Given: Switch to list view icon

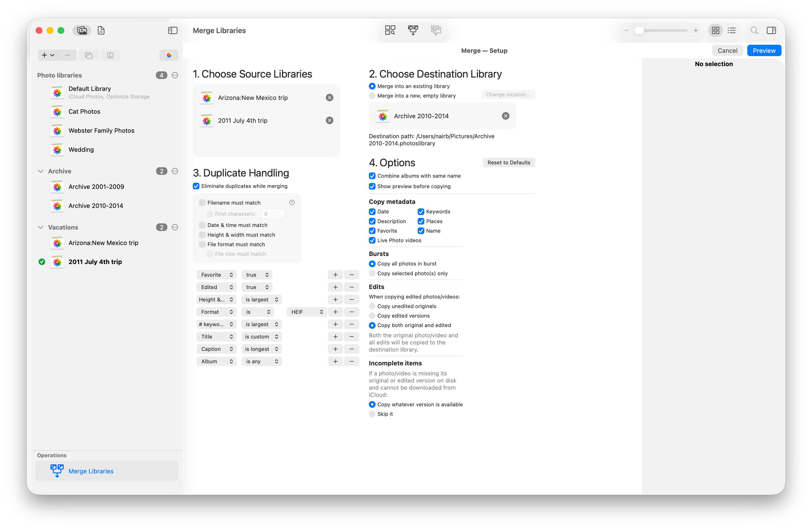Looking at the screenshot, I should pyautogui.click(x=732, y=31).
